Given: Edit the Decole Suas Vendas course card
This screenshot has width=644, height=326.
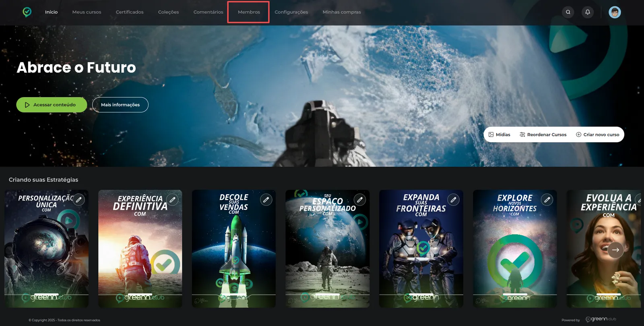Looking at the screenshot, I should click(266, 199).
